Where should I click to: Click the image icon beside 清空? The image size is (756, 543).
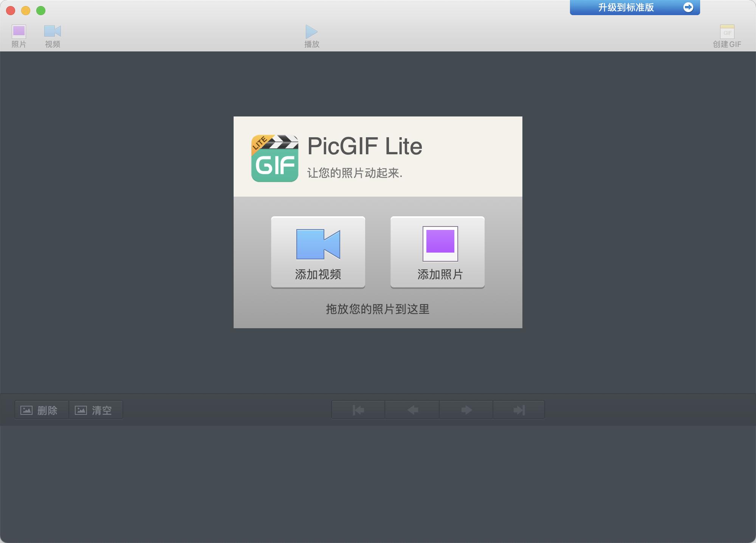click(81, 410)
